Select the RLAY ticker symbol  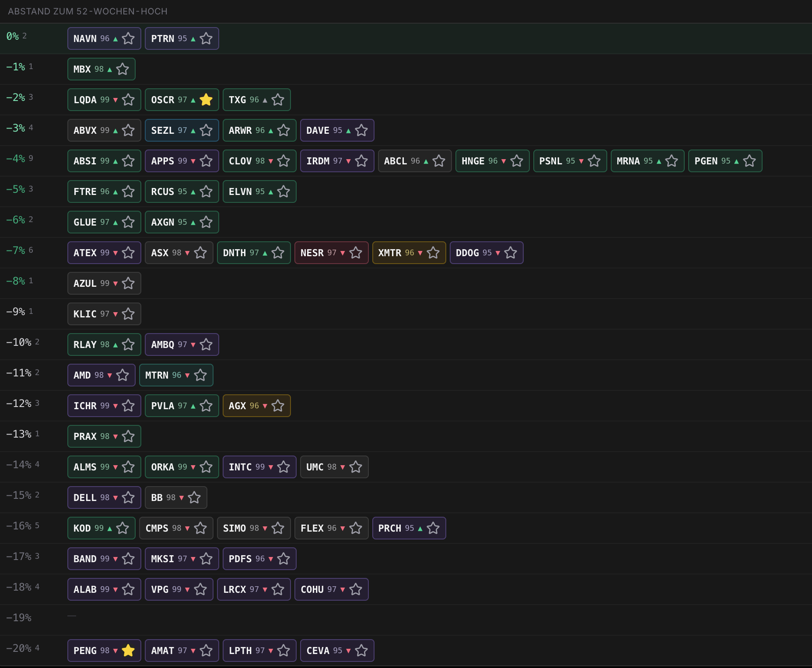(x=85, y=344)
